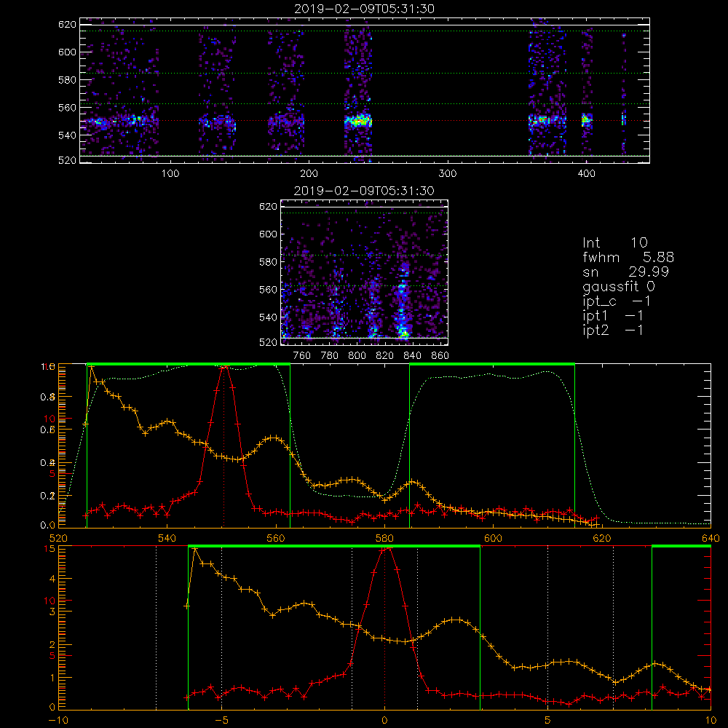This screenshot has height=728, width=728.
Task: Click x-axis label '300' under top spectrogram
Action: pos(448,174)
